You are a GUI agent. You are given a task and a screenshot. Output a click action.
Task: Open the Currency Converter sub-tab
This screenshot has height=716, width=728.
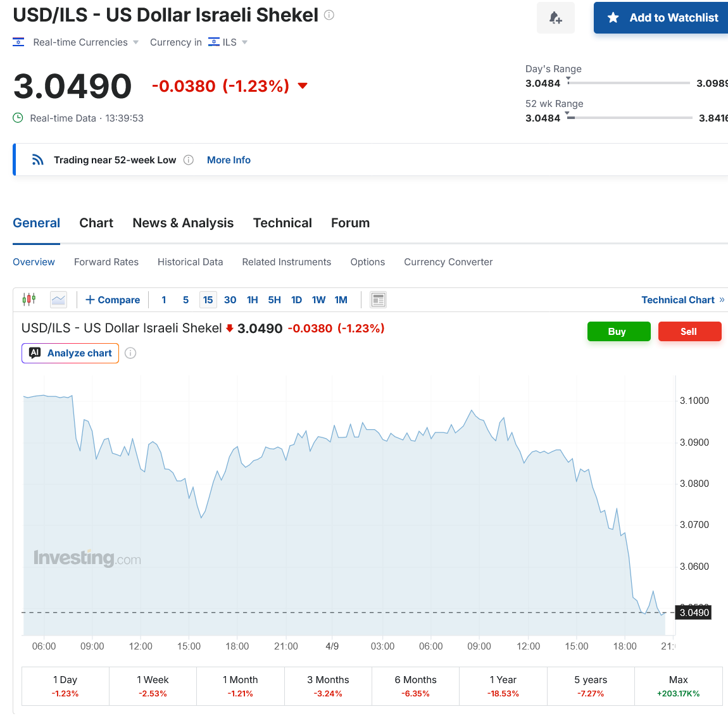(448, 262)
